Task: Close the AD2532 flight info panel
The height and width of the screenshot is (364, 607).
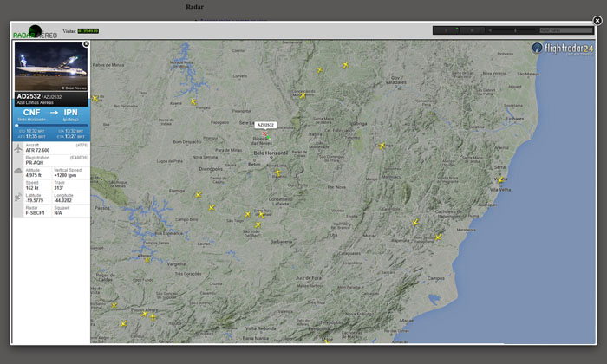Action: click(x=86, y=44)
